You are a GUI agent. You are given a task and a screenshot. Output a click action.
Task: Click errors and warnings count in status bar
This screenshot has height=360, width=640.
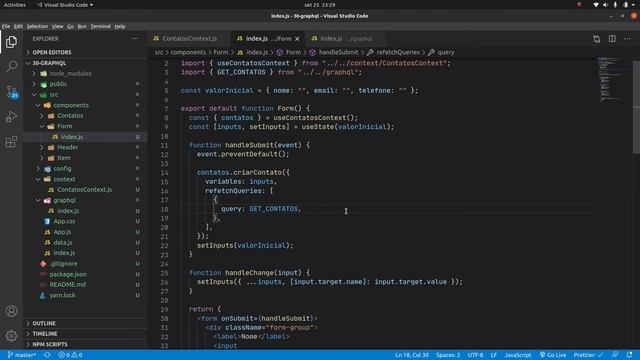coord(70,355)
